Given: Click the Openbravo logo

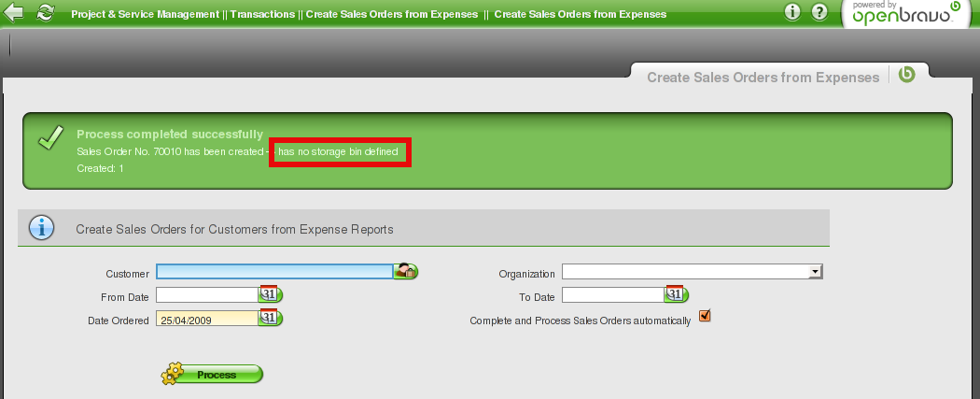Looking at the screenshot, I should (x=906, y=12).
